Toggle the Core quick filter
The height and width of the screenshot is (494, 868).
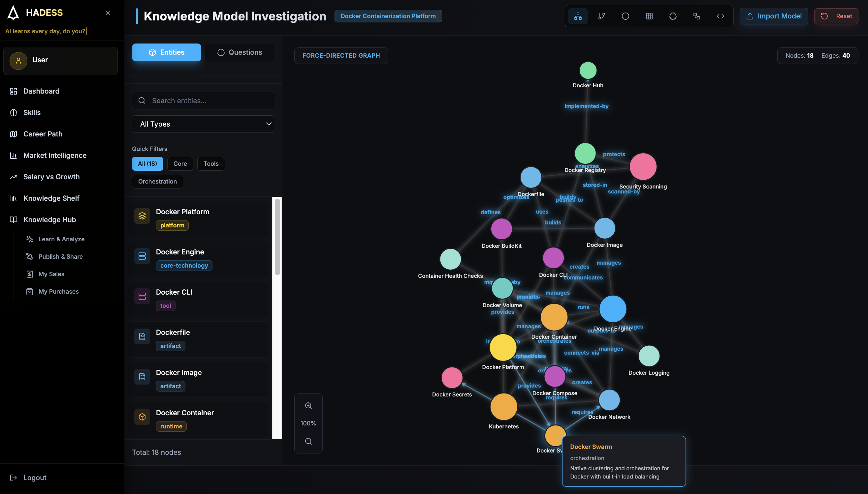[x=180, y=163]
